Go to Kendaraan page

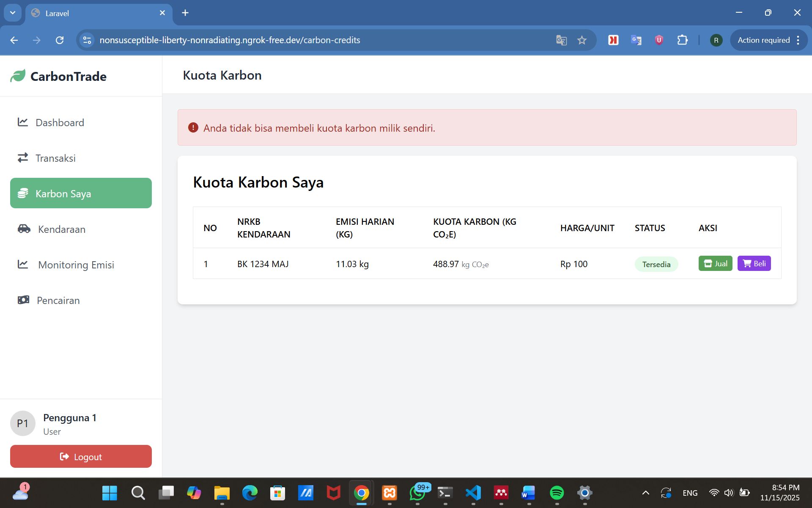[81, 229]
